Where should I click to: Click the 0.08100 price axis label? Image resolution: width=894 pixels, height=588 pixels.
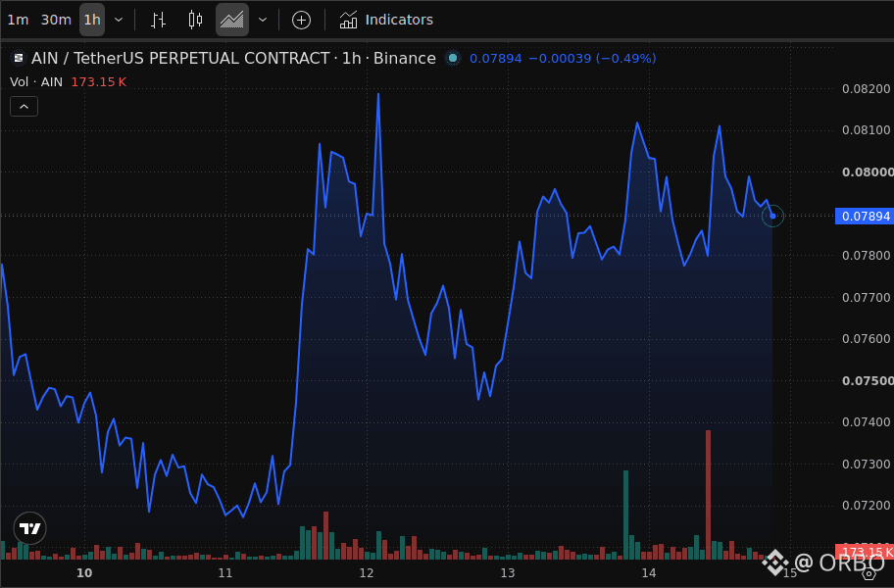[x=867, y=130]
